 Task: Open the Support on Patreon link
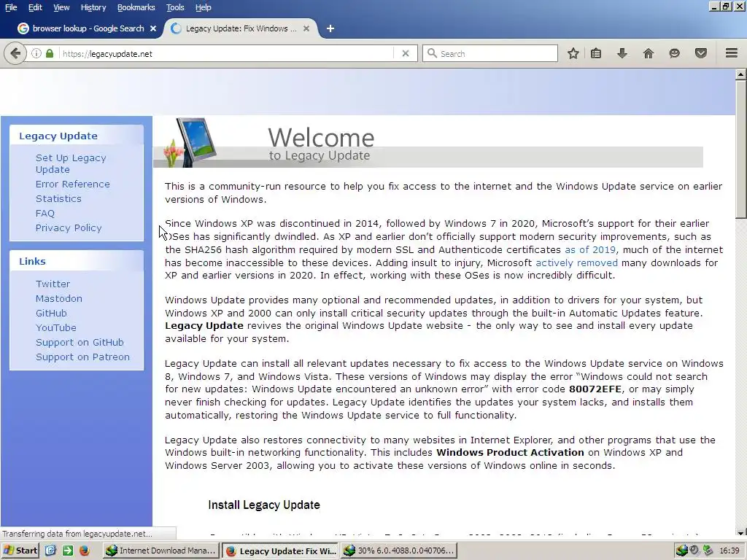click(x=82, y=357)
